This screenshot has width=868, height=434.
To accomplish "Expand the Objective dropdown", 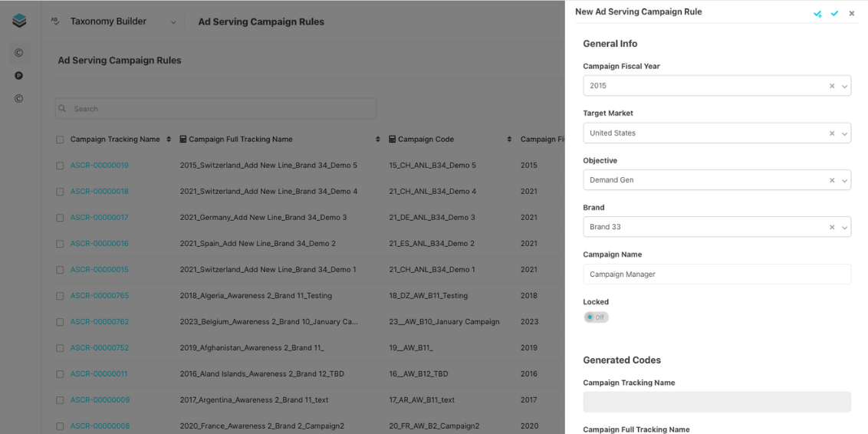I will click(x=845, y=181).
